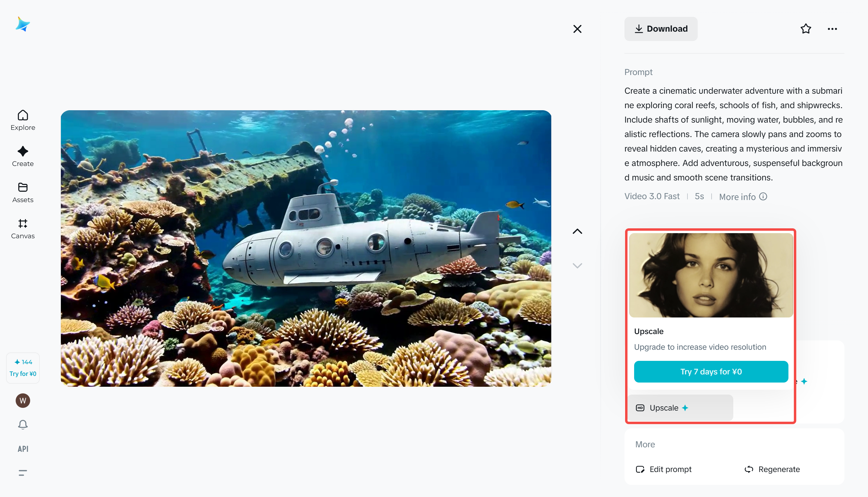Start the Try 7 days for ¥0 trial
Image resolution: width=868 pixels, height=497 pixels.
click(711, 371)
